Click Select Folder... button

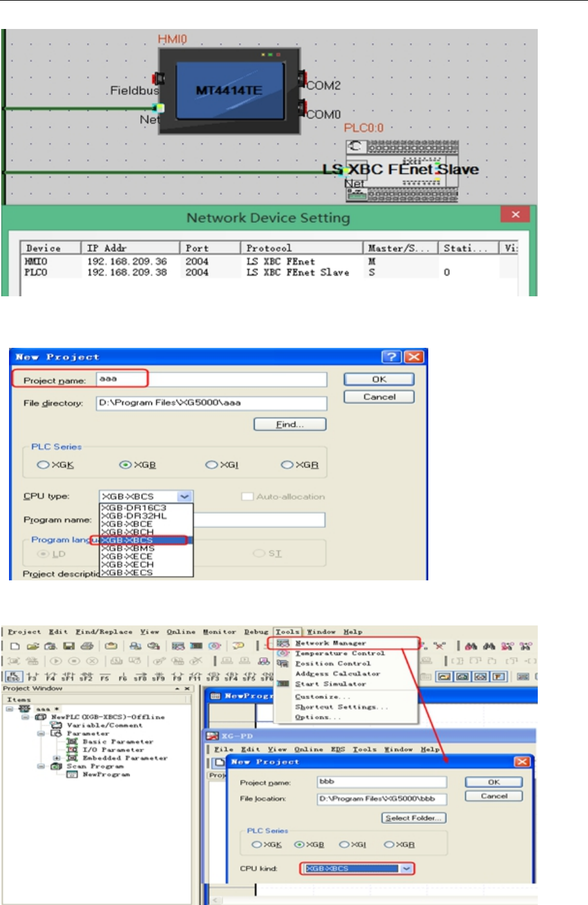[x=414, y=818]
